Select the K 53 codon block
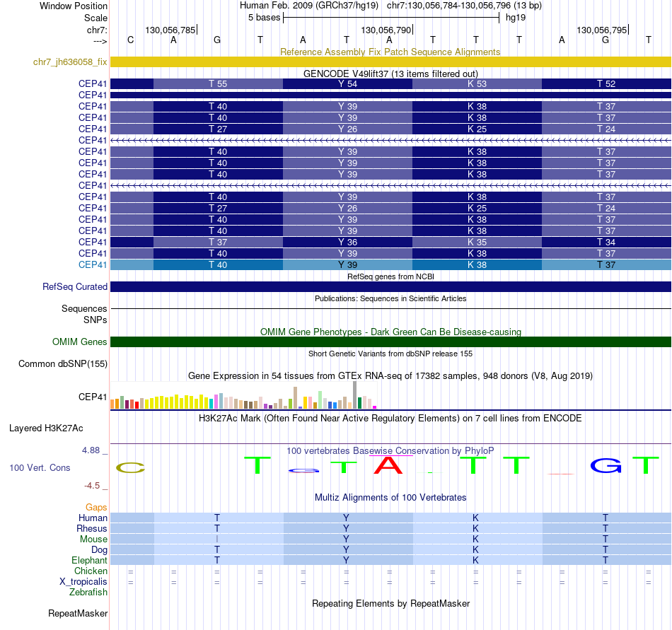This screenshot has height=630, width=672. coord(477,84)
